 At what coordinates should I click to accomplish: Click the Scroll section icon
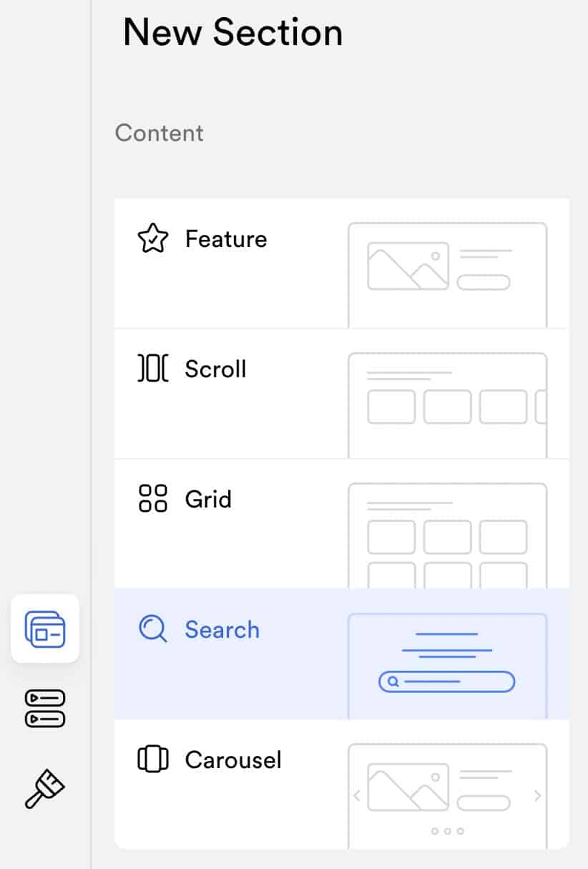(152, 369)
